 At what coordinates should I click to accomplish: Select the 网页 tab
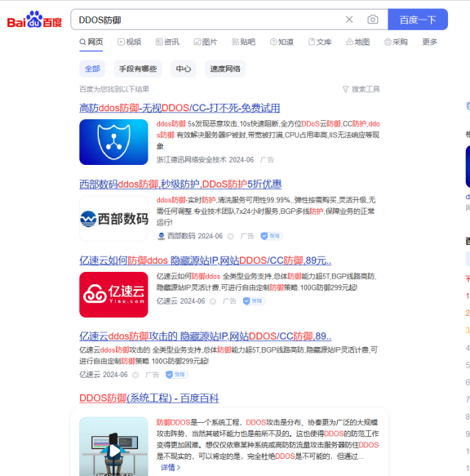tap(91, 42)
